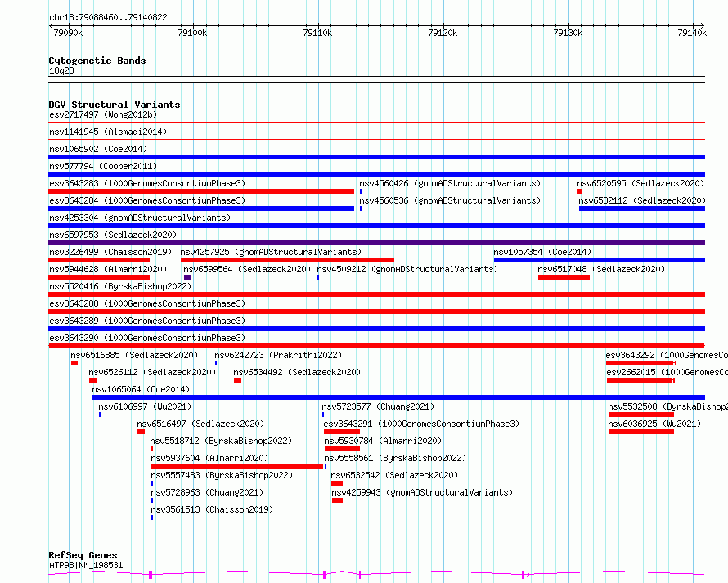Click the nsv4259943 red variant block
The width and height of the screenshot is (728, 583).
[x=338, y=500]
